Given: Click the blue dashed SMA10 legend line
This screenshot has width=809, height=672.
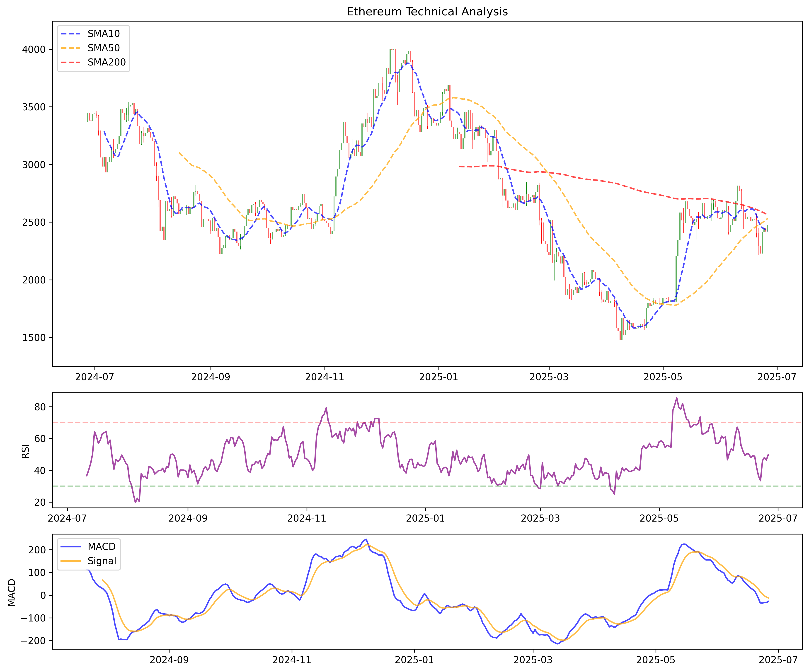Looking at the screenshot, I should coord(71,34).
